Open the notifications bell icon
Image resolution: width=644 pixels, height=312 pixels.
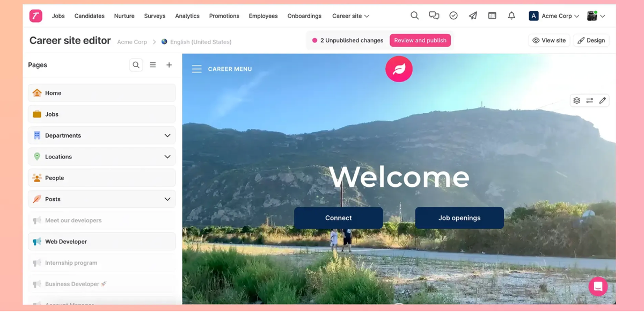coord(511,16)
